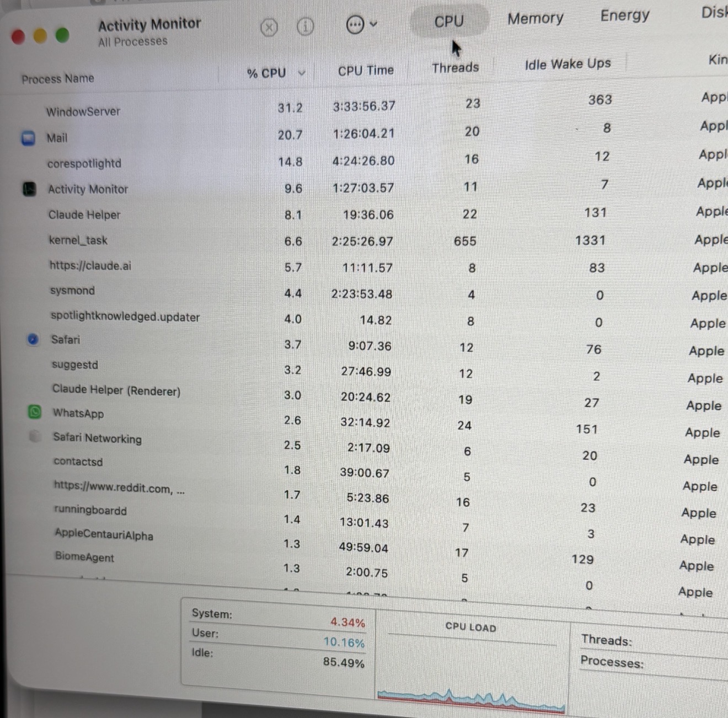Select the suggestd process
The width and height of the screenshot is (728, 718).
coord(75,365)
